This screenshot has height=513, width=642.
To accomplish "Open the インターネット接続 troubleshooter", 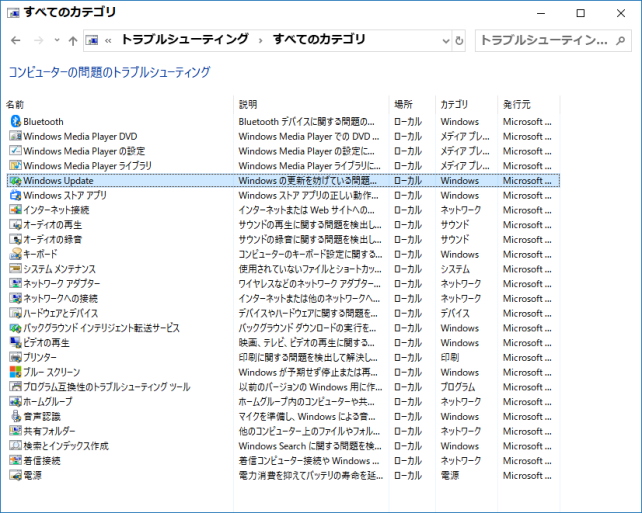I will 56,210.
